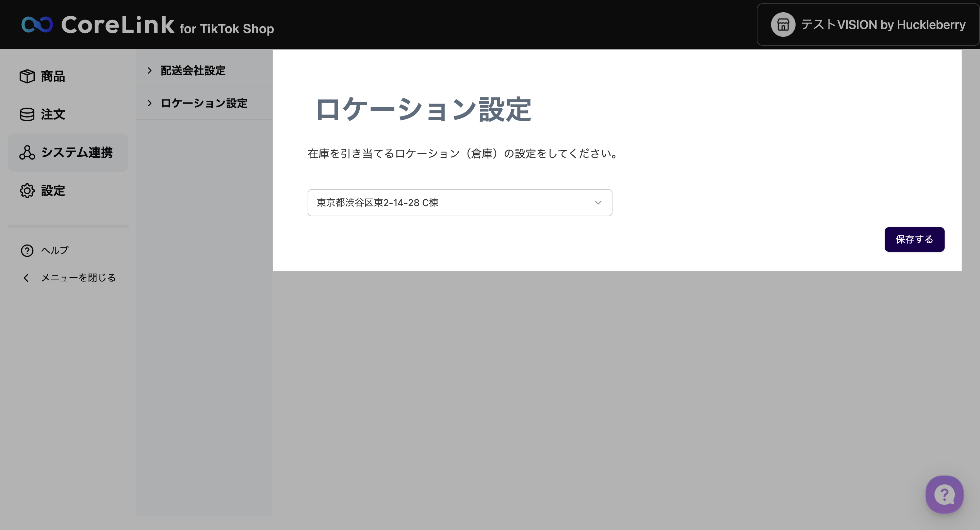Click the システム連携 nodes icon
This screenshot has height=530, width=980.
click(27, 152)
